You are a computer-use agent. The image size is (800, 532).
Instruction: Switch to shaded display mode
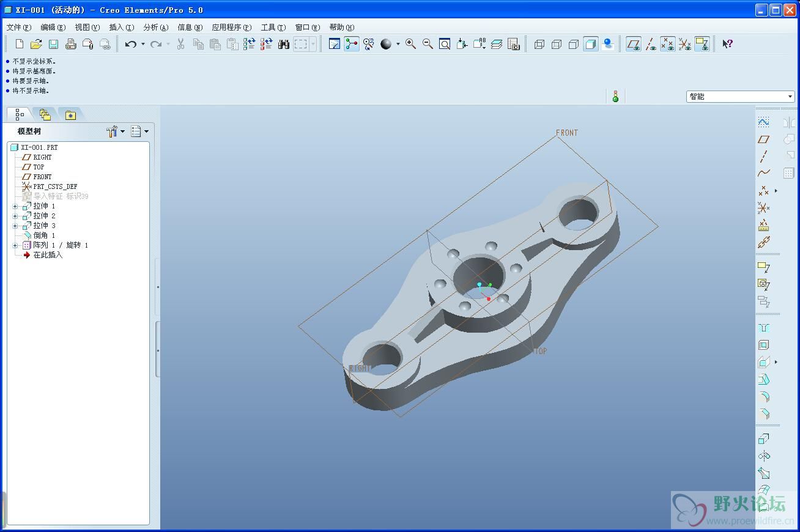coord(591,44)
